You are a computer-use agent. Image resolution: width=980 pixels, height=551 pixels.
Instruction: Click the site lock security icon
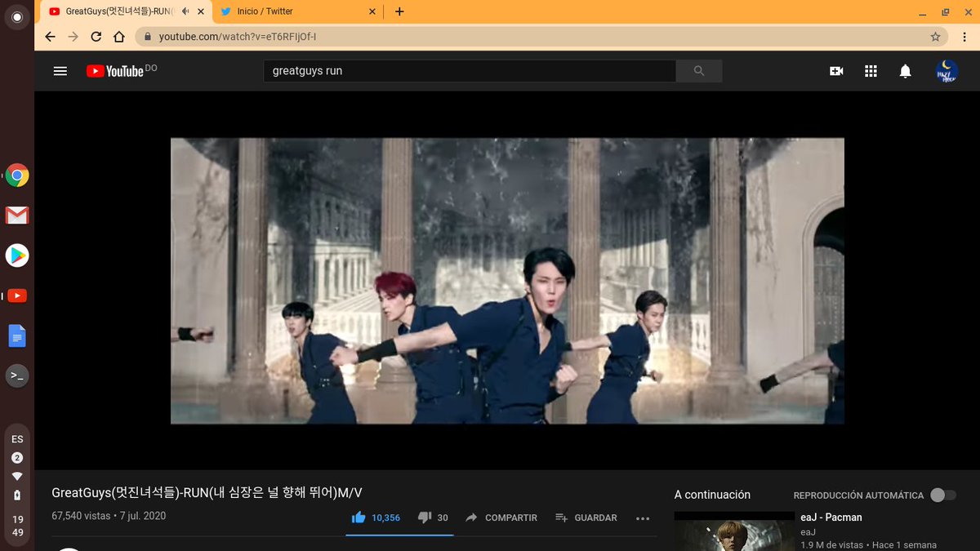pyautogui.click(x=148, y=37)
